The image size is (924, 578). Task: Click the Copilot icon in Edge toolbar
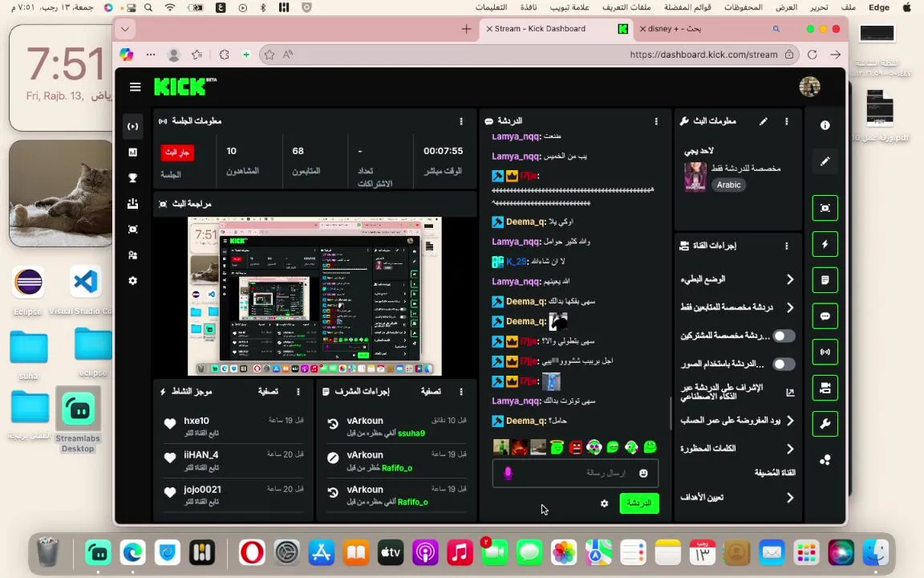pos(126,55)
